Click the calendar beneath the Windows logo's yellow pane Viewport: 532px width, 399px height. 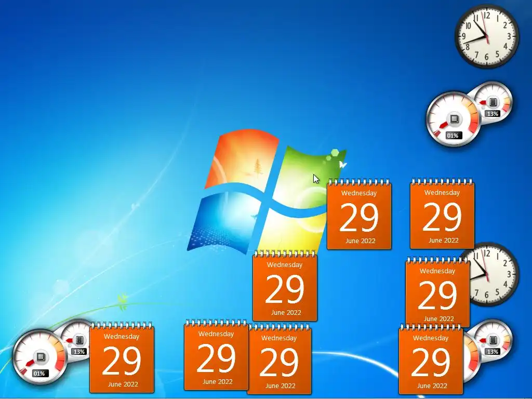(x=285, y=286)
